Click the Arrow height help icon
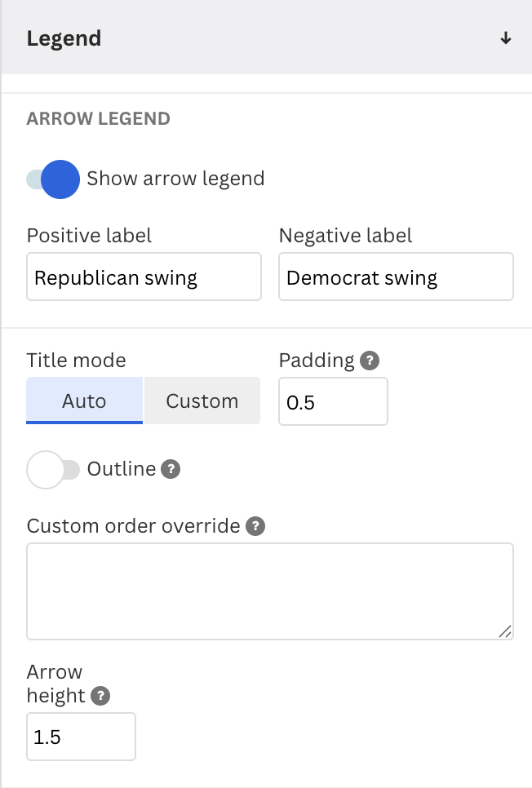 tap(100, 696)
